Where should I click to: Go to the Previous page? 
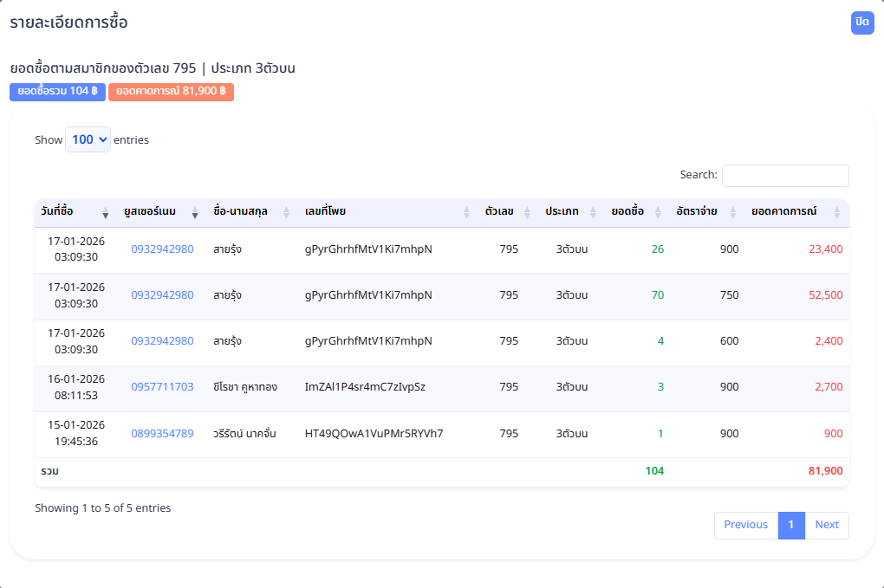click(745, 525)
